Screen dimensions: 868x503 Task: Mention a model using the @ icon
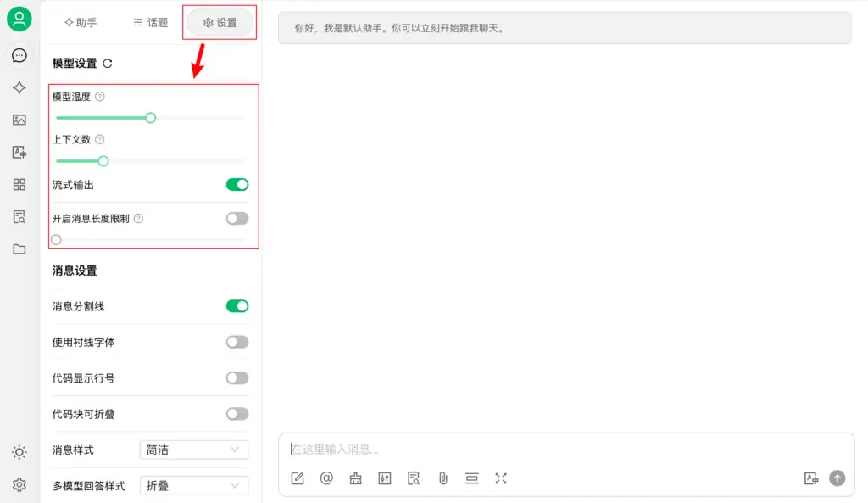pyautogui.click(x=326, y=478)
